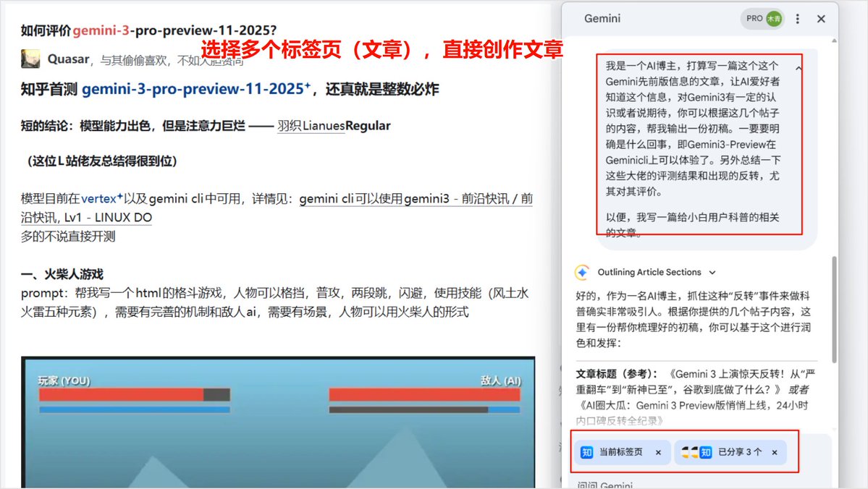
Task: Click the Gemini panel vertical scrollbar
Action: 834,310
